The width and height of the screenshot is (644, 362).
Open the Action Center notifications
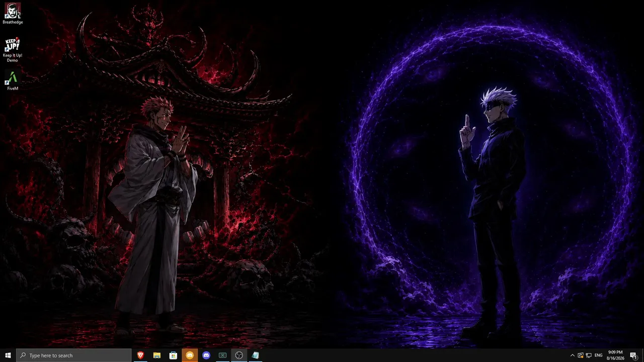(x=633, y=355)
